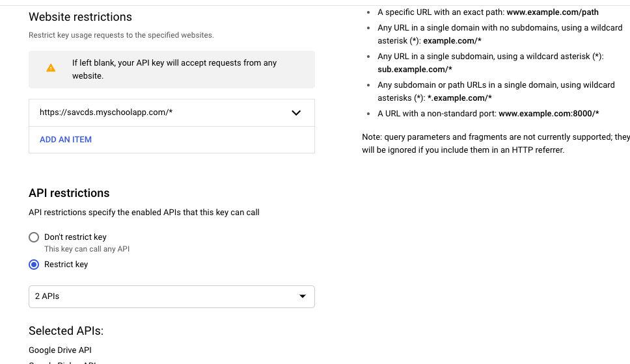The height and width of the screenshot is (364, 630).
Task: Click ADD AN ITEM
Action: 66,139
